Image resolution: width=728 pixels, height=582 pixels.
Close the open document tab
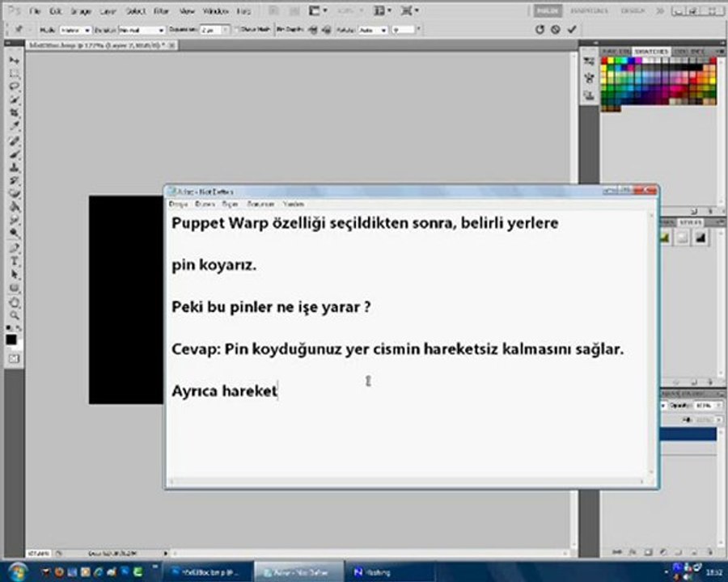click(171, 45)
